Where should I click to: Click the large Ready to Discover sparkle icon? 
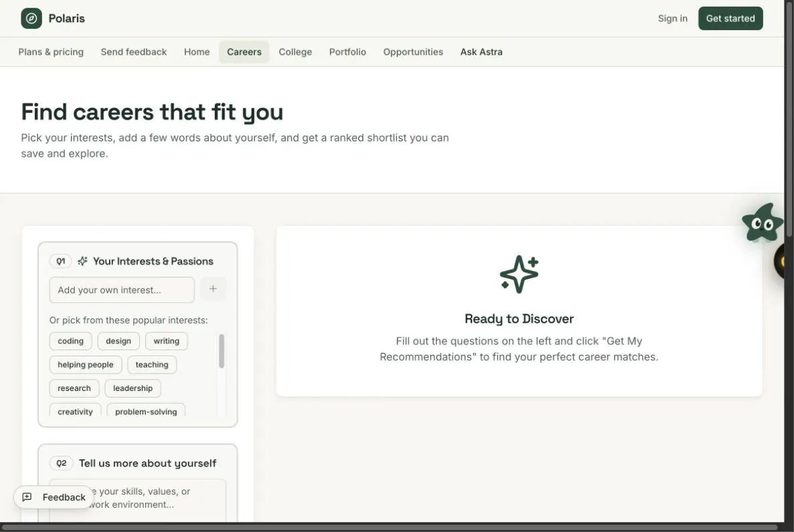tap(519, 274)
